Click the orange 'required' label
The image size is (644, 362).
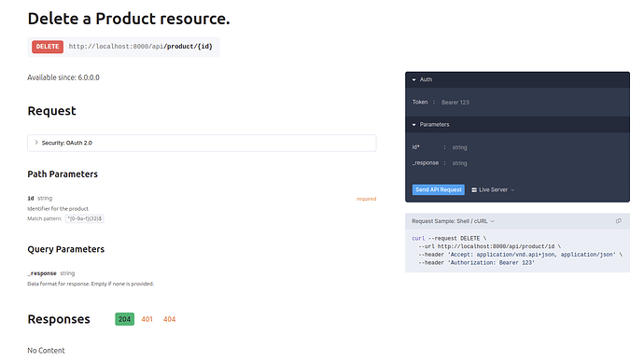click(x=366, y=199)
